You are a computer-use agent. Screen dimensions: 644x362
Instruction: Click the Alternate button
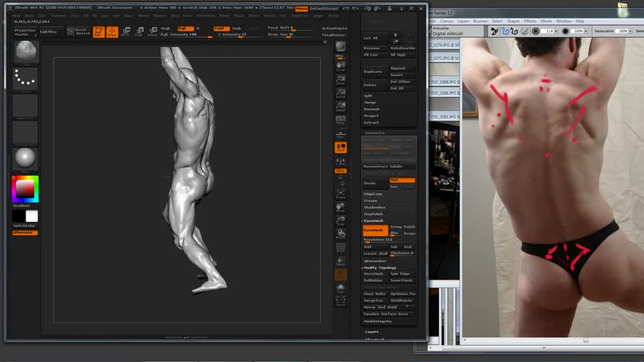tap(25, 233)
